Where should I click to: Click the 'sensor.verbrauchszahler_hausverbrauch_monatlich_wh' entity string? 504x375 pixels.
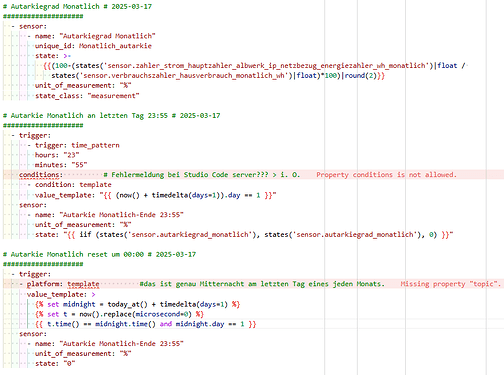[x=184, y=76]
